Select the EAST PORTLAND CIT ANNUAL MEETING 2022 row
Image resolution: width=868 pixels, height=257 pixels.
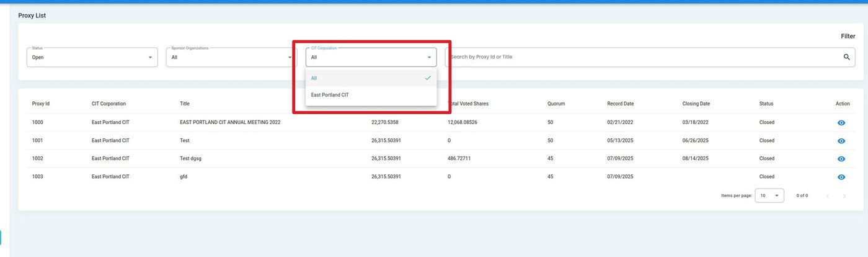click(x=230, y=123)
